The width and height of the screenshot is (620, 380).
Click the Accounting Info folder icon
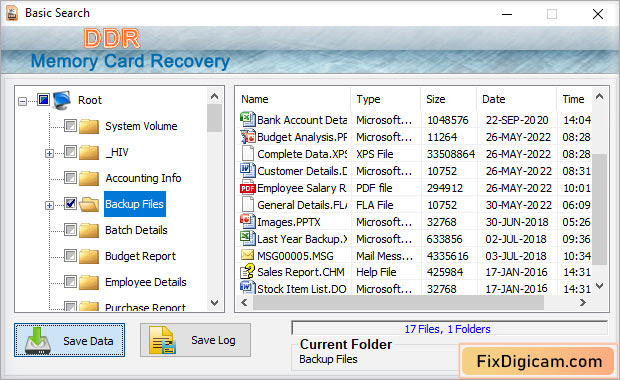(89, 178)
